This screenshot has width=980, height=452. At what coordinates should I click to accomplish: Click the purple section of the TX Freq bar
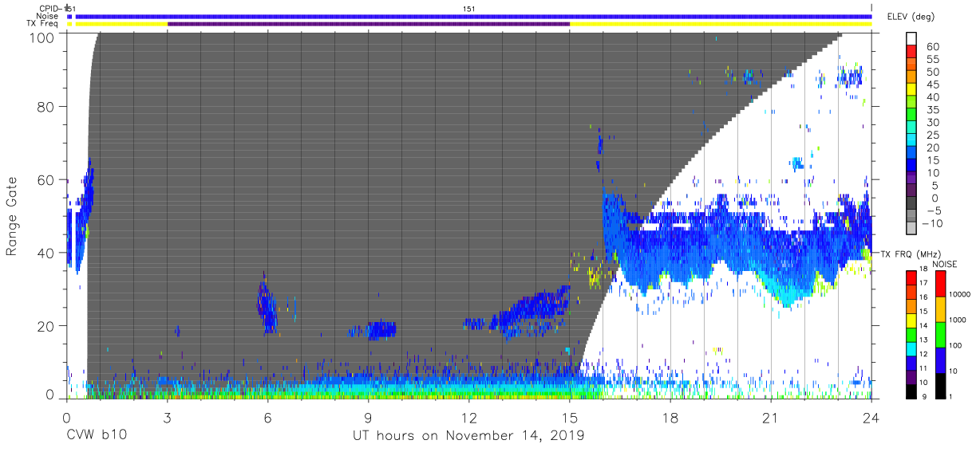tap(369, 24)
